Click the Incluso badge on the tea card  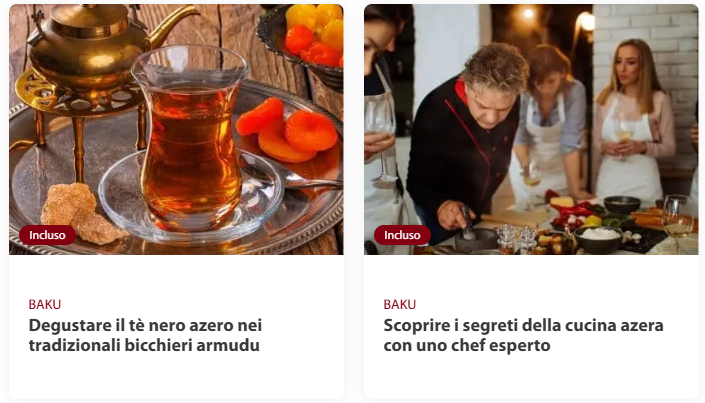pyautogui.click(x=47, y=235)
